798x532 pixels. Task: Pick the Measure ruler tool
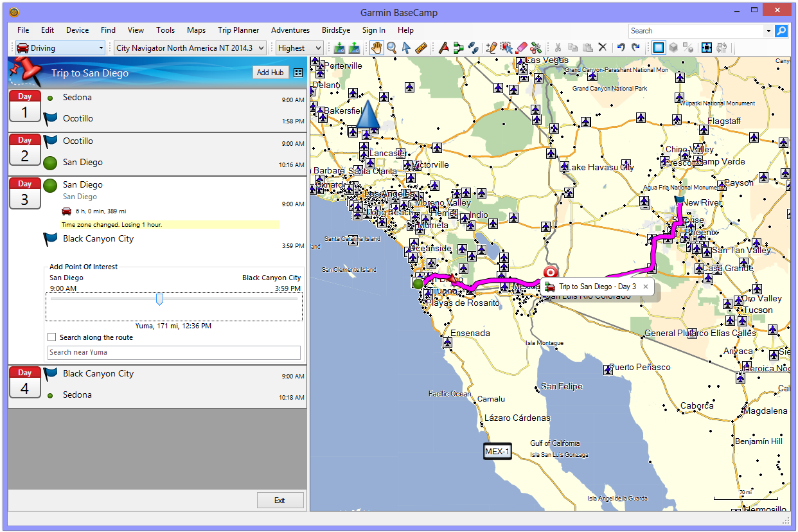(421, 48)
